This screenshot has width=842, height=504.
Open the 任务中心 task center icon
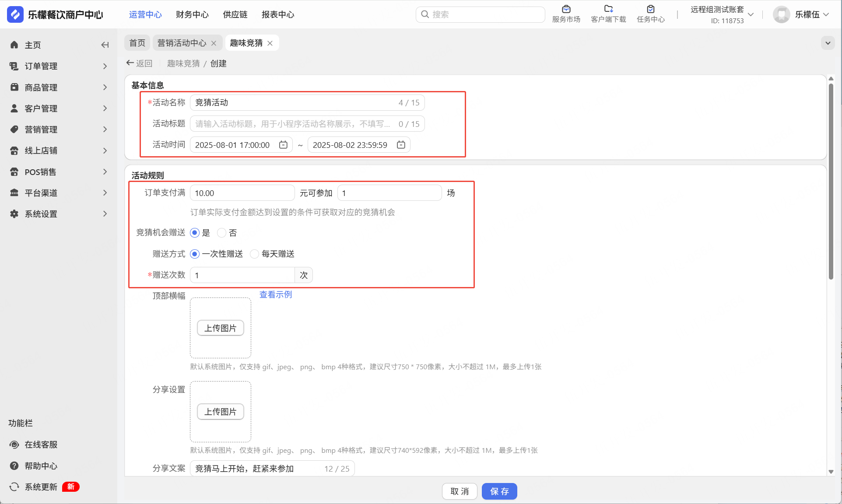pos(650,9)
